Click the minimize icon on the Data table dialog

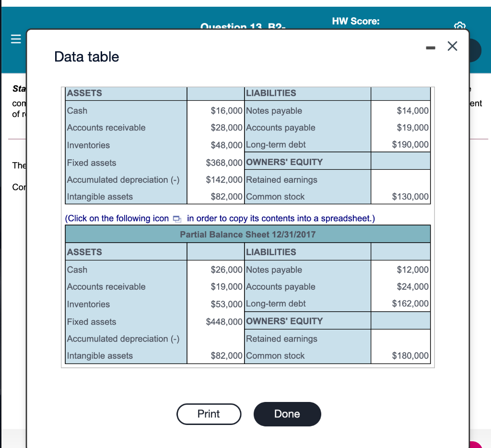click(x=430, y=47)
